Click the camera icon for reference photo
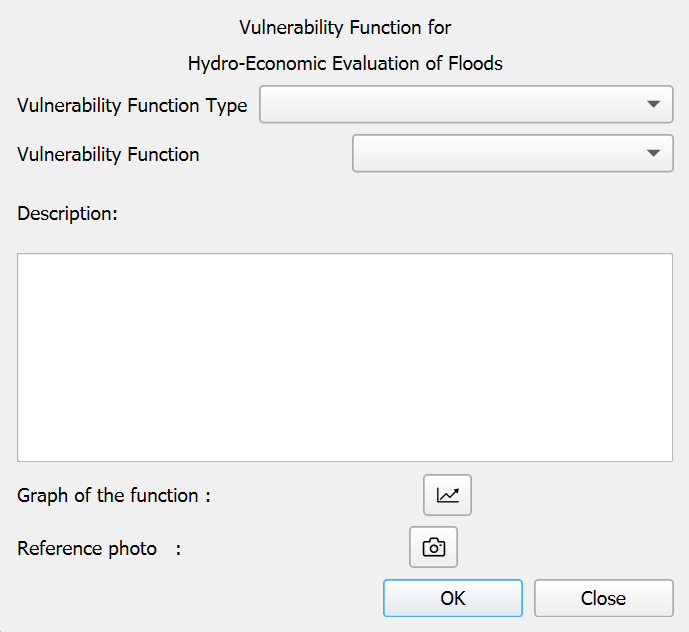689x632 pixels. 433,547
